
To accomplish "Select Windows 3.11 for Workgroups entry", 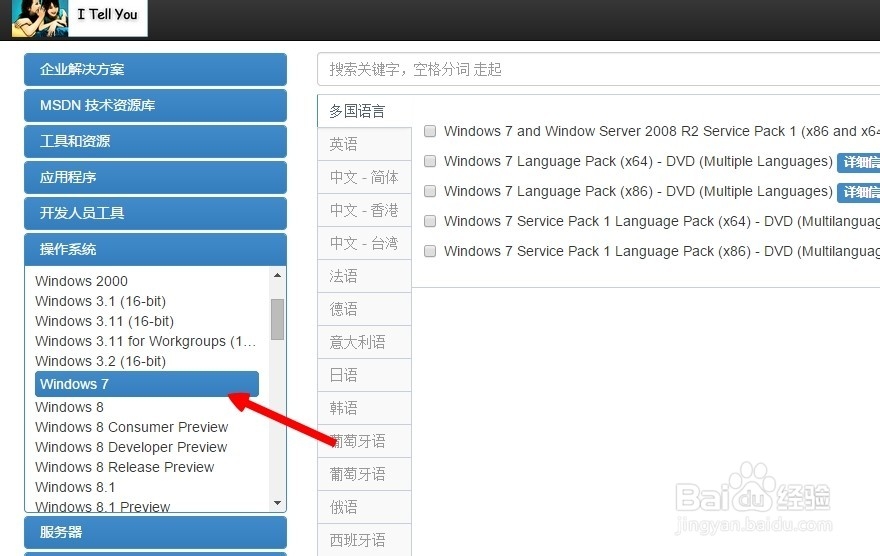I will tap(145, 342).
